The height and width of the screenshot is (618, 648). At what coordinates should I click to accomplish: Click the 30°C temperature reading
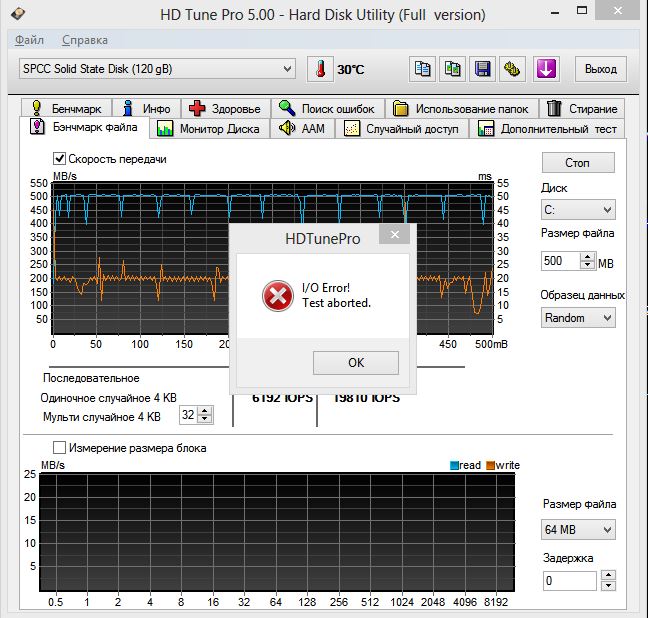pyautogui.click(x=351, y=69)
